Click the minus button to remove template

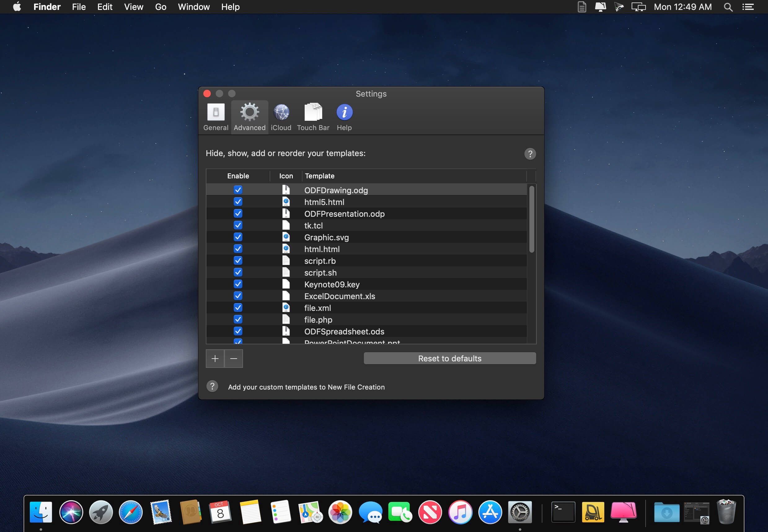pos(234,359)
